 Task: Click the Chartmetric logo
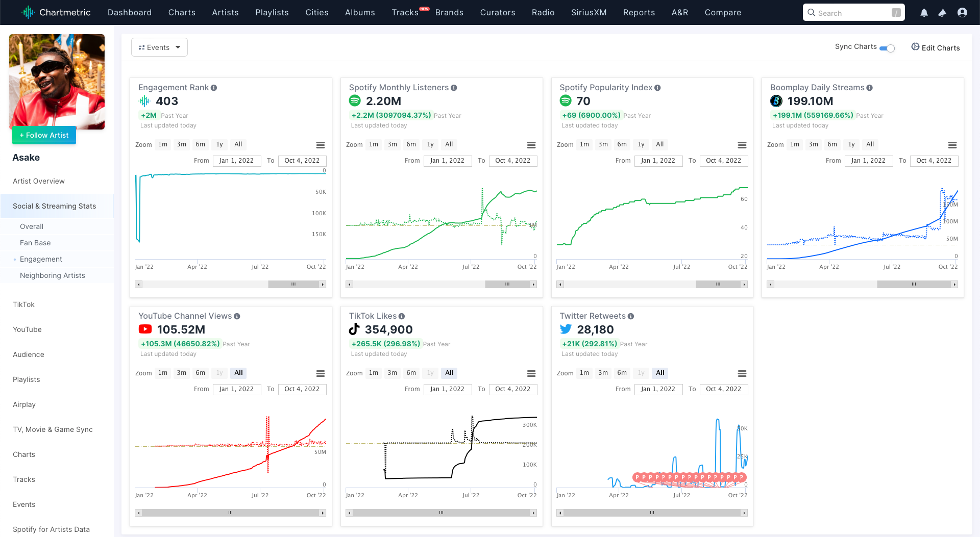[56, 12]
